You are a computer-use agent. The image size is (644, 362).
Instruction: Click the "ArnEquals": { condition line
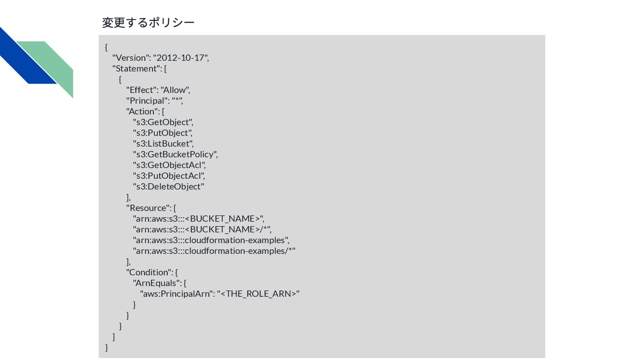click(160, 283)
